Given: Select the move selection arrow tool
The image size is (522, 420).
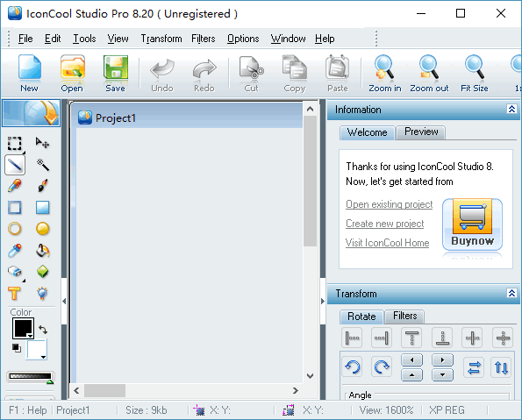Looking at the screenshot, I should [x=43, y=144].
